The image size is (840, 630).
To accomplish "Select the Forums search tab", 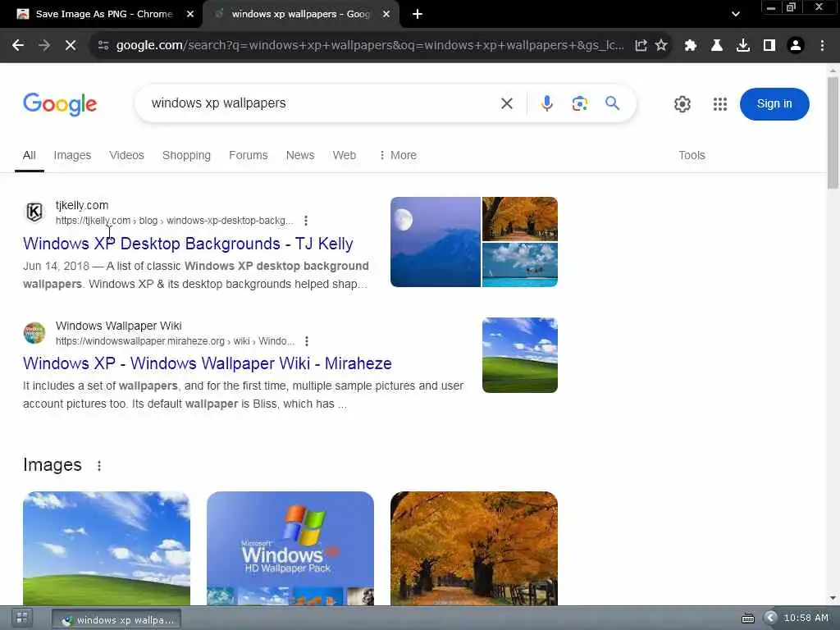I will [248, 155].
